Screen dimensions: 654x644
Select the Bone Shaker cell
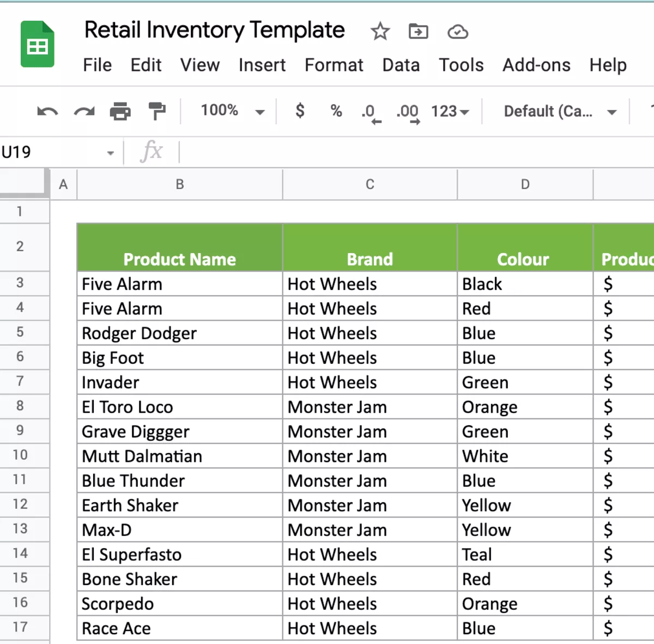(180, 579)
